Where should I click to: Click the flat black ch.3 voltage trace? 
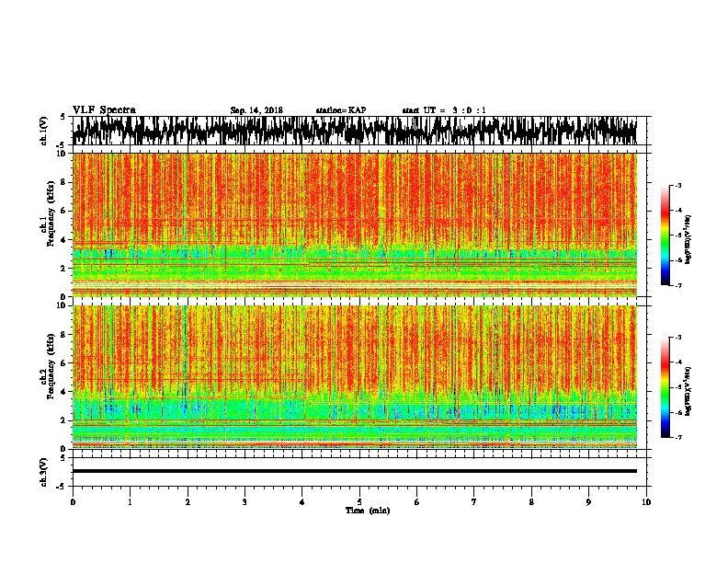point(354,471)
